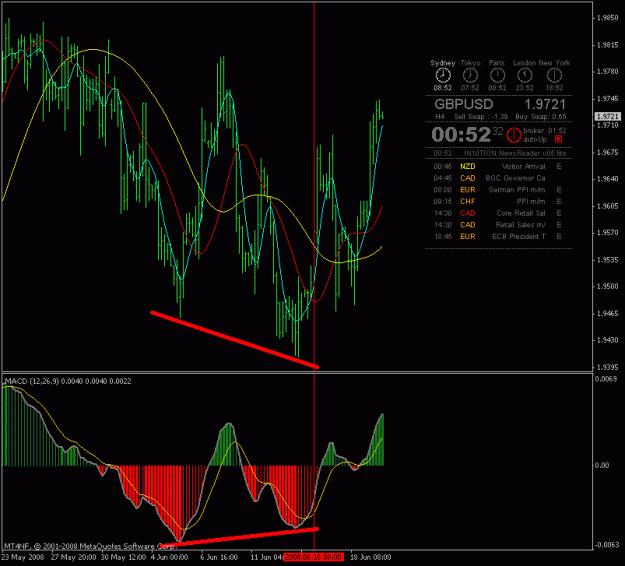Click the Tokyo 07:52 time value
The width and height of the screenshot is (625, 566).
(470, 88)
